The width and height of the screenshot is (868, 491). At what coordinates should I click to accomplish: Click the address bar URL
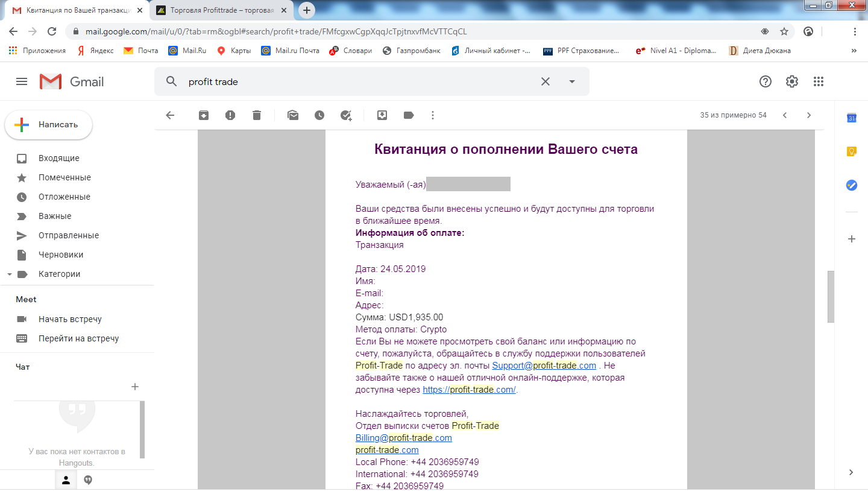tap(277, 31)
